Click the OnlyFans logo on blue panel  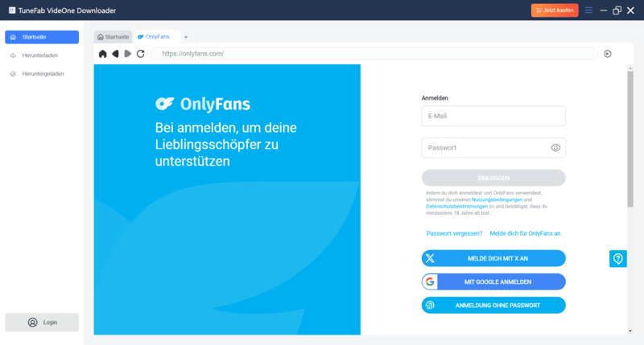tap(203, 105)
